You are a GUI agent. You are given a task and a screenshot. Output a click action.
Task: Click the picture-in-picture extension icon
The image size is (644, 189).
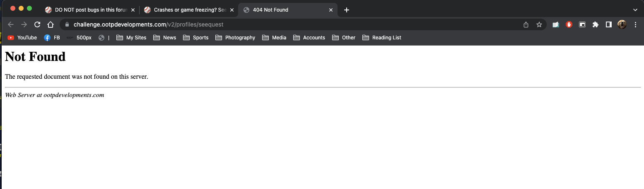582,24
